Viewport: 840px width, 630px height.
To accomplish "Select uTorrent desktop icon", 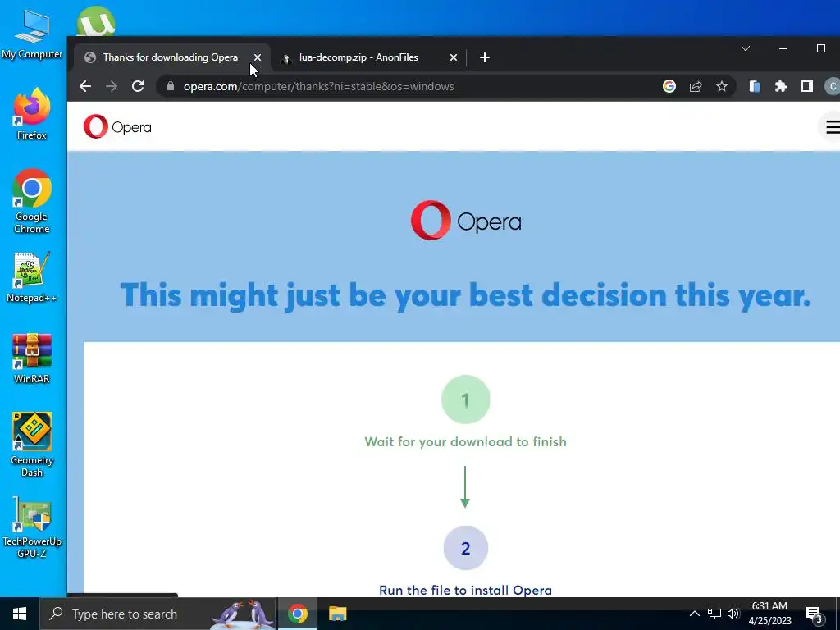I will (x=96, y=21).
